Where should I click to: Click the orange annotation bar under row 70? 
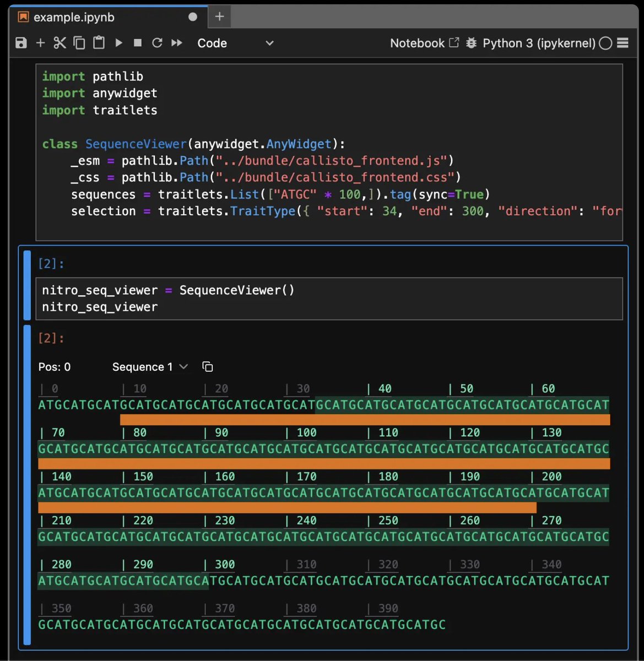(x=324, y=464)
